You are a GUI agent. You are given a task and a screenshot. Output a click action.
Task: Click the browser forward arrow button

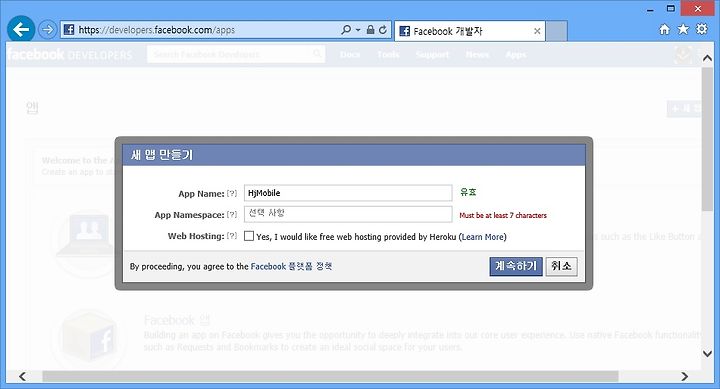[x=47, y=30]
